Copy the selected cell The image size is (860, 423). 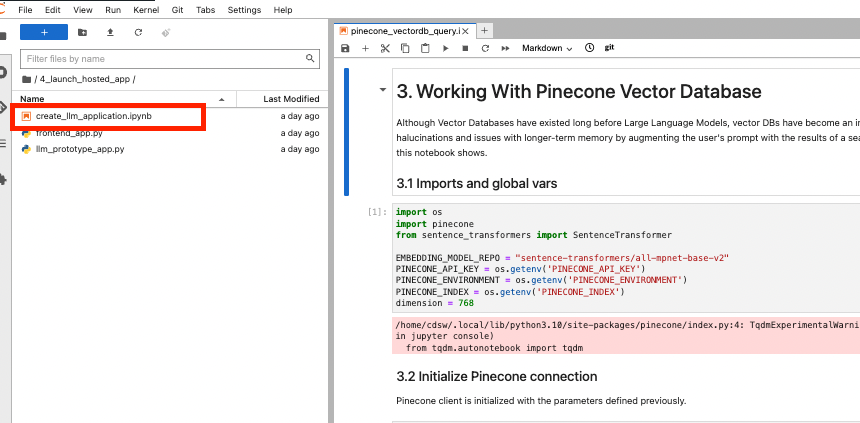(405, 48)
